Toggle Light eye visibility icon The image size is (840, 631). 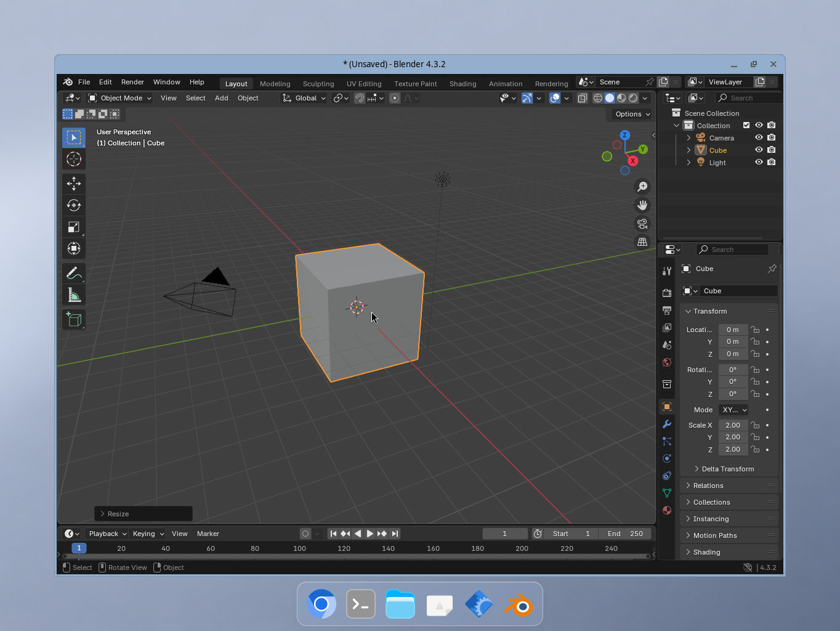pyautogui.click(x=759, y=162)
